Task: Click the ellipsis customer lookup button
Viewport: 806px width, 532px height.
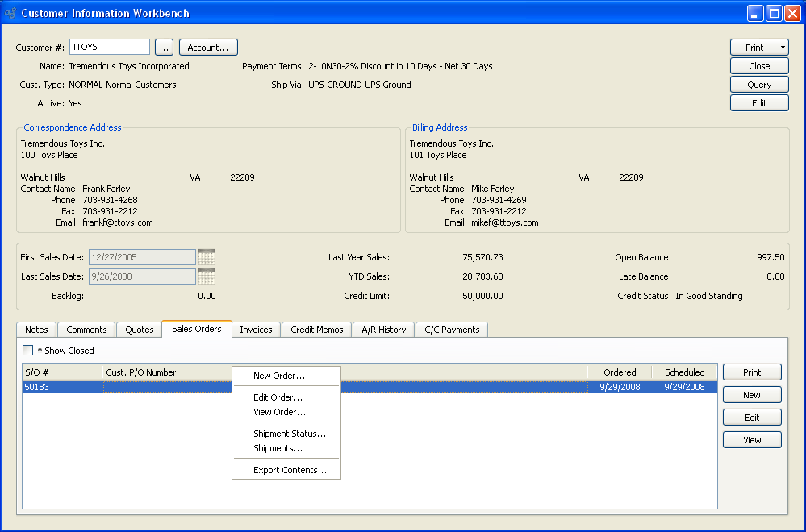Action: tap(164, 48)
